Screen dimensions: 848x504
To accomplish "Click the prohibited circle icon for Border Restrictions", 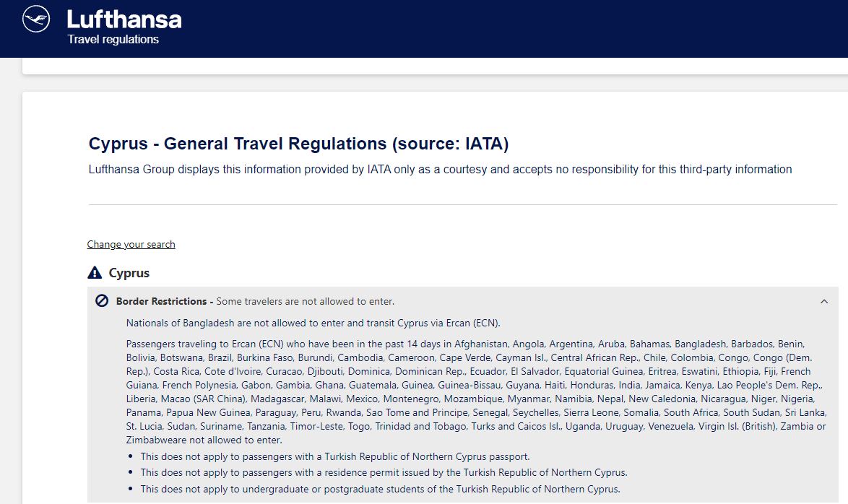I will click(x=102, y=300).
